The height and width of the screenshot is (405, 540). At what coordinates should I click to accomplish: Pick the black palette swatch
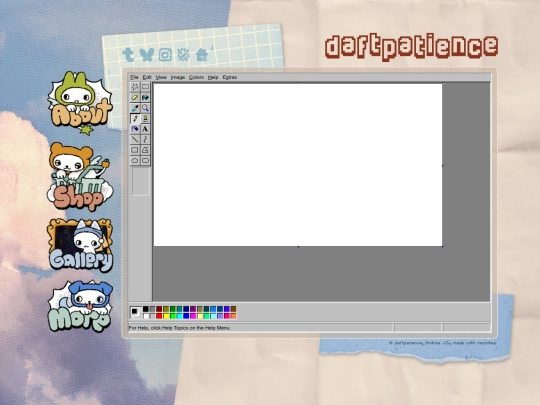click(x=146, y=309)
